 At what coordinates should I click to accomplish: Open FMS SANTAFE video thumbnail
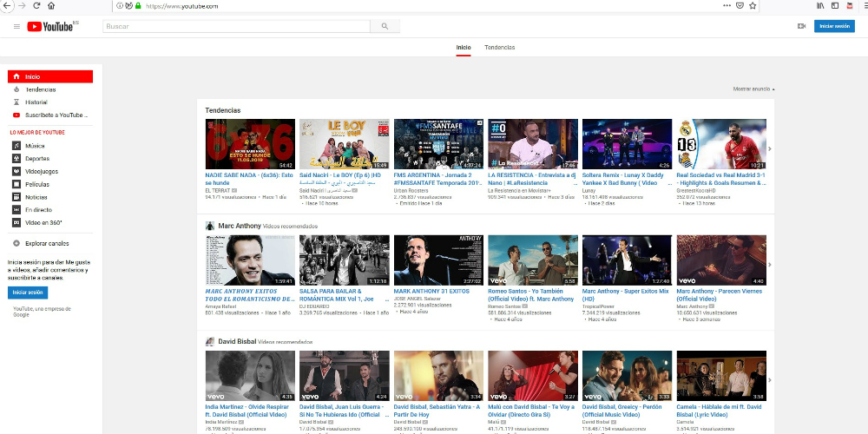coord(438,144)
